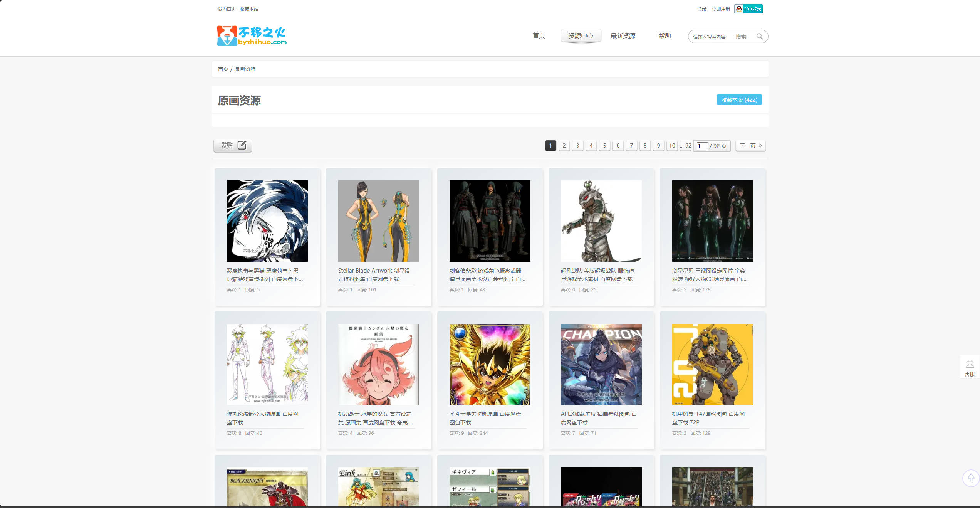Image resolution: width=980 pixels, height=508 pixels.
Task: Open the 客服 customer service icon
Action: (970, 367)
